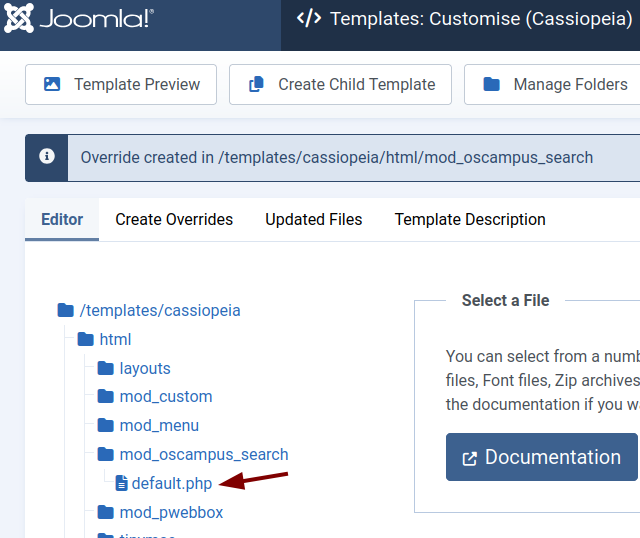Screen dimensions: 640x538
Task: Click the Templates: Customise (Cassiopeia) title
Action: tap(481, 19)
